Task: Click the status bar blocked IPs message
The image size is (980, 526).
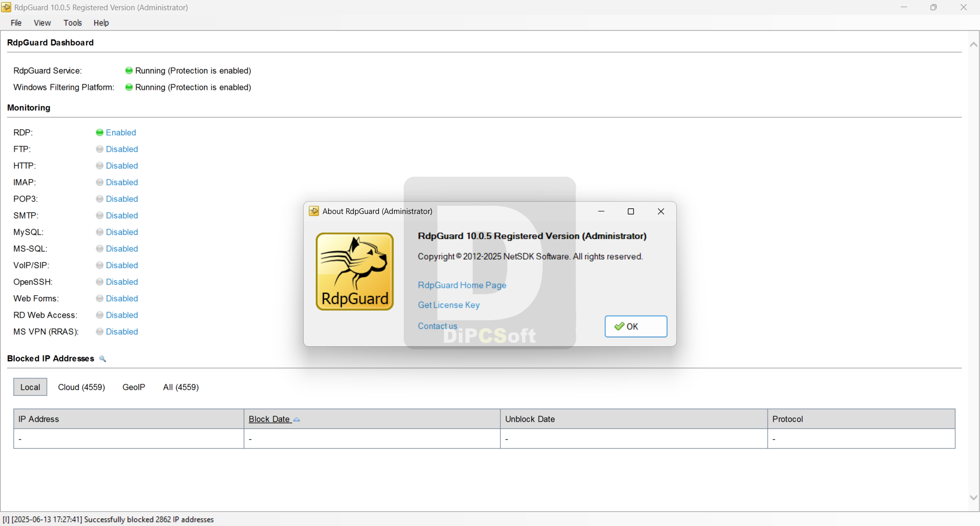Action: pos(108,520)
